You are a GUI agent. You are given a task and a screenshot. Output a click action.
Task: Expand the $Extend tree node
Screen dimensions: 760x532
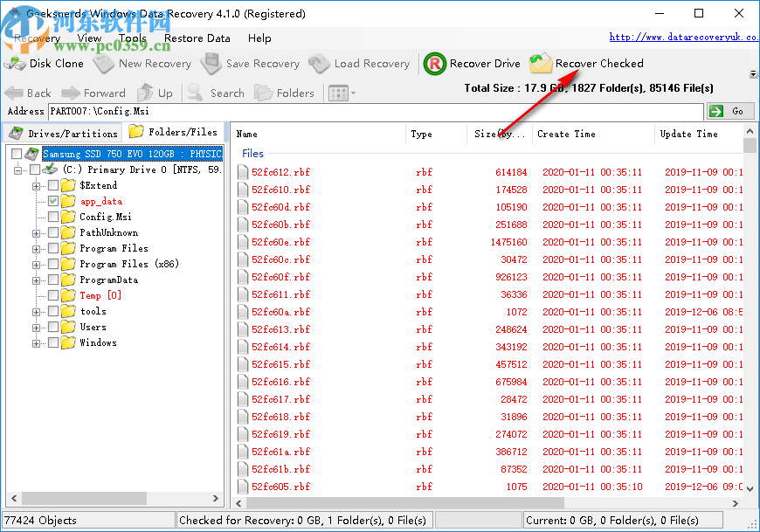35,184
